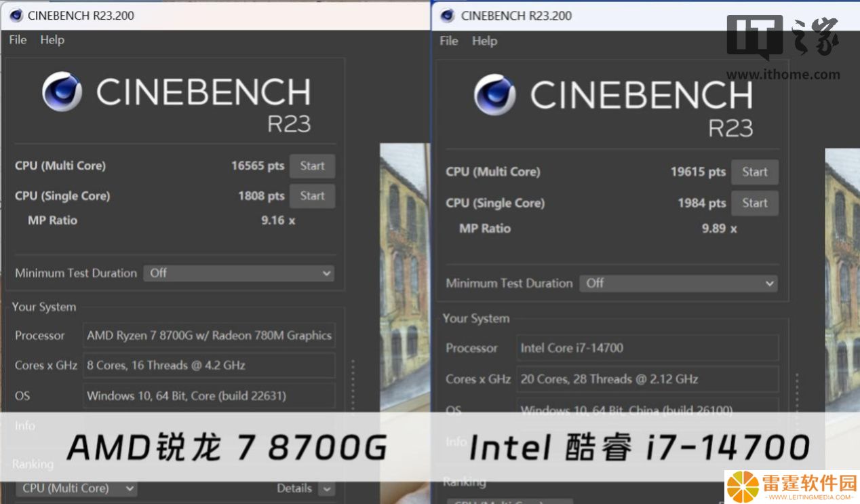Click the MP Ratio label in AMD window
The image size is (860, 504).
coord(52,220)
